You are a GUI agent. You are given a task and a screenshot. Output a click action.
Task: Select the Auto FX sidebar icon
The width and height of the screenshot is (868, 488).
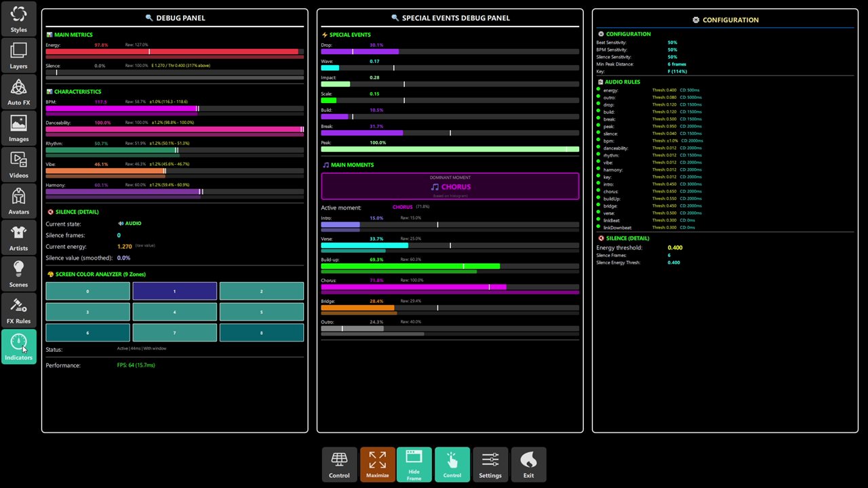click(x=18, y=91)
